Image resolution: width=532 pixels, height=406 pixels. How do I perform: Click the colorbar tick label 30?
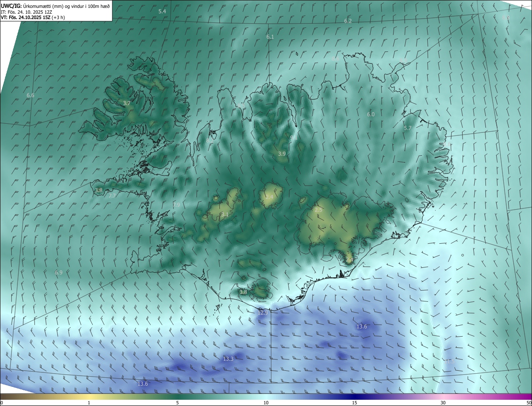443,403
